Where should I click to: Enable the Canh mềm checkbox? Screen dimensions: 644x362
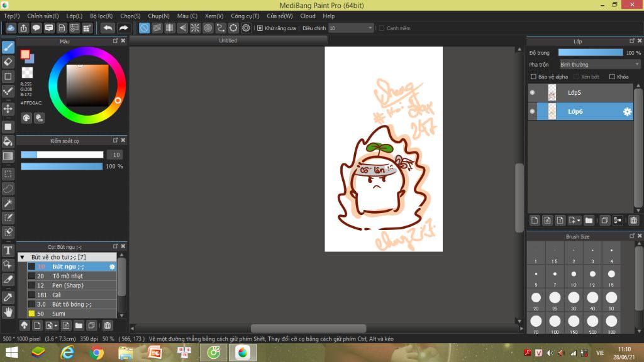[382, 28]
